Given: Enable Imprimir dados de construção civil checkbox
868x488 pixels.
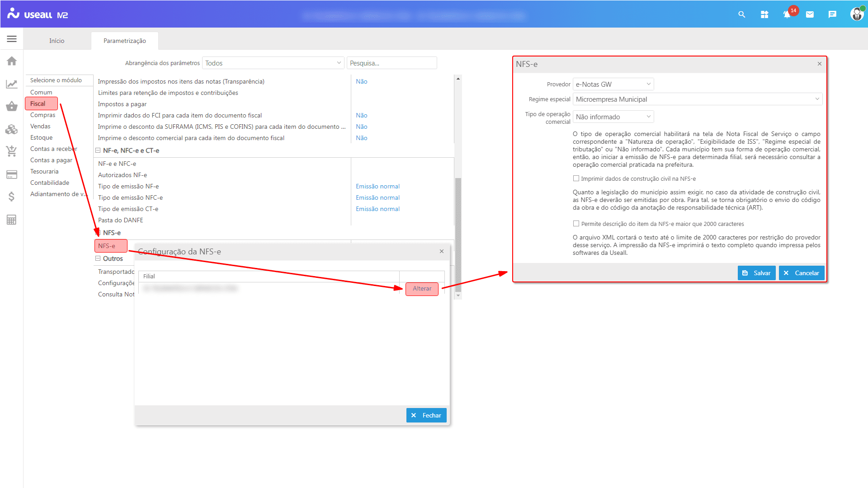Looking at the screenshot, I should [x=576, y=178].
